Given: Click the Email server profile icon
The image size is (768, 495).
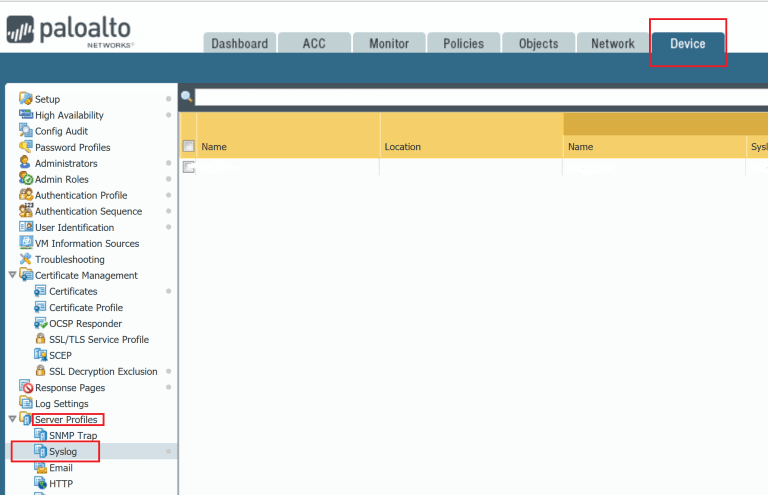Looking at the screenshot, I should click(x=40, y=467).
